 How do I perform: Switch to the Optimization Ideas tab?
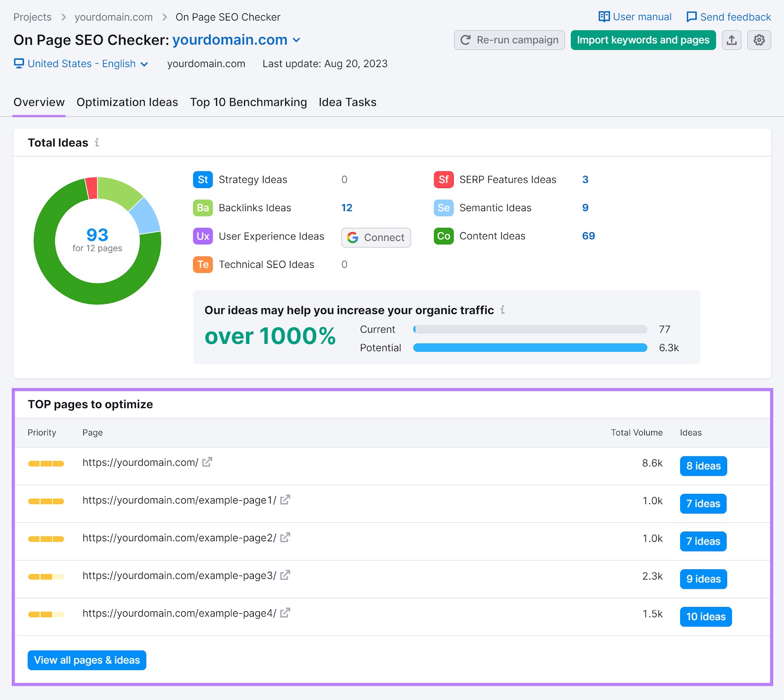pyautogui.click(x=127, y=102)
